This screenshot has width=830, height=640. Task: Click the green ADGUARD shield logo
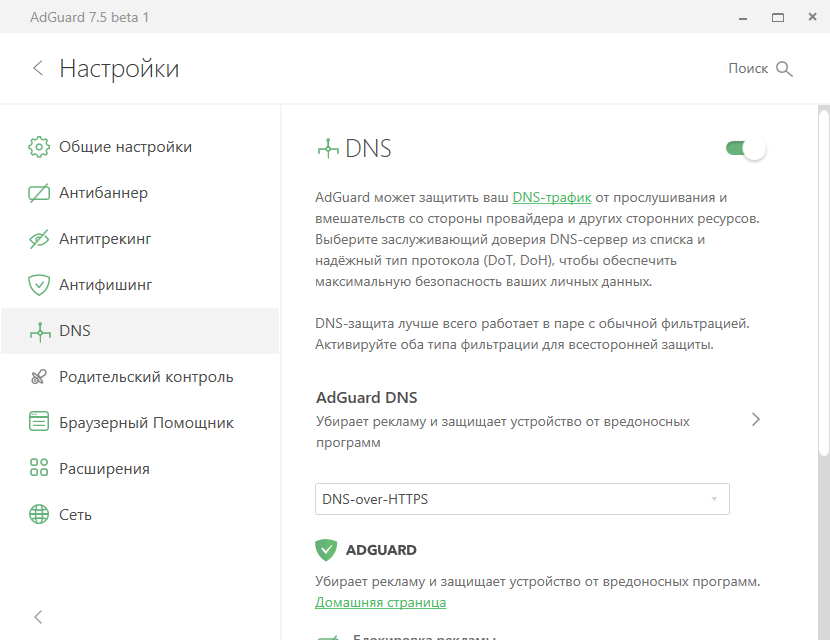[326, 550]
